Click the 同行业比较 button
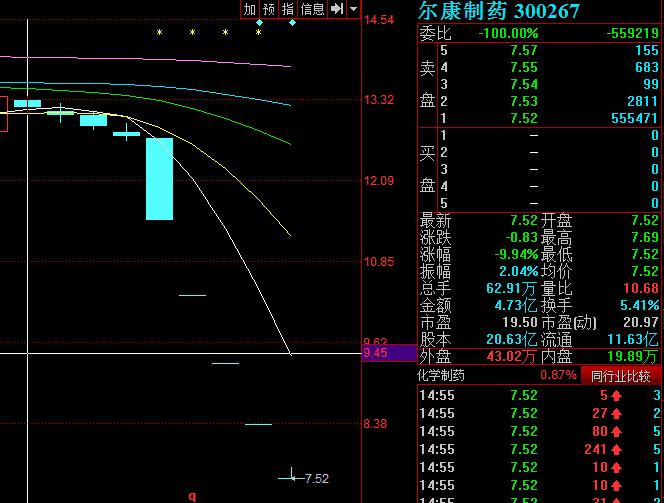The width and height of the screenshot is (664, 503). (x=620, y=376)
